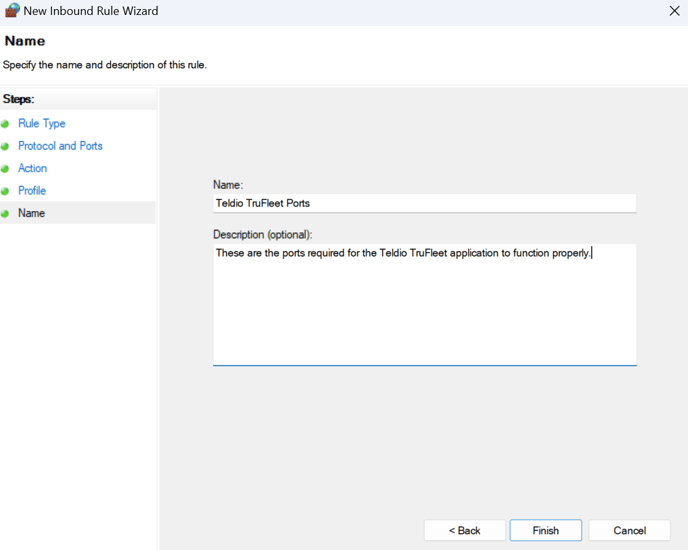Jump to the Action step

pos(32,168)
